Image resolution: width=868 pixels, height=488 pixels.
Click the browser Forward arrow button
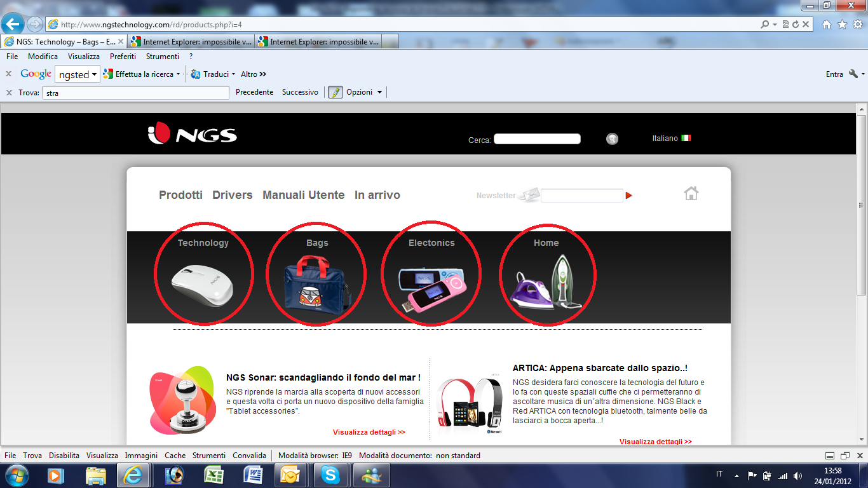pos(35,24)
